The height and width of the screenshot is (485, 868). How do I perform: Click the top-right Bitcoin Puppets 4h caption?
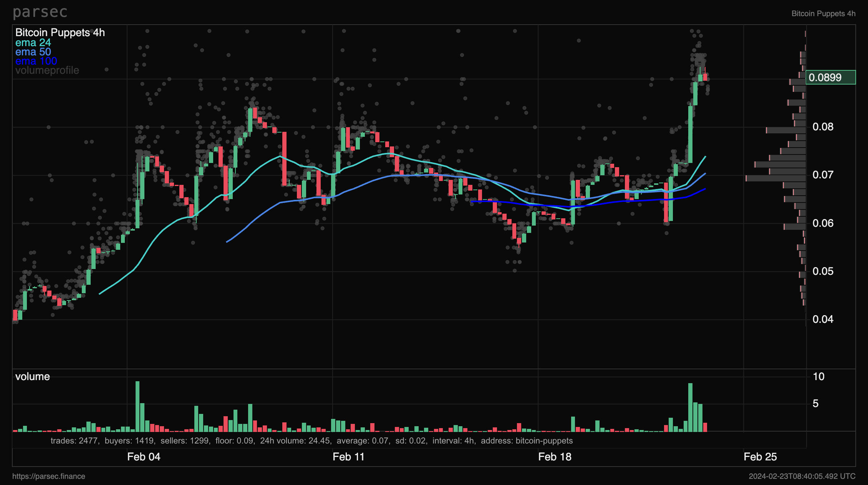(823, 13)
